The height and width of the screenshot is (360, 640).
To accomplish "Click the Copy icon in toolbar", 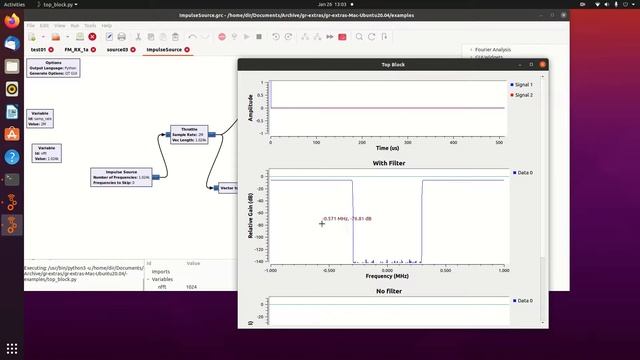I will pyautogui.click(x=151, y=37).
